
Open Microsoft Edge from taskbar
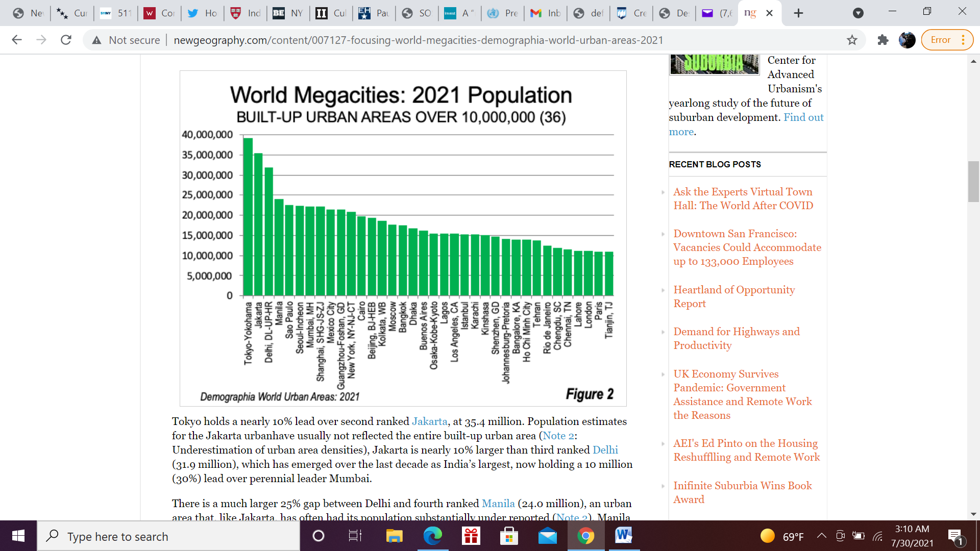[432, 536]
